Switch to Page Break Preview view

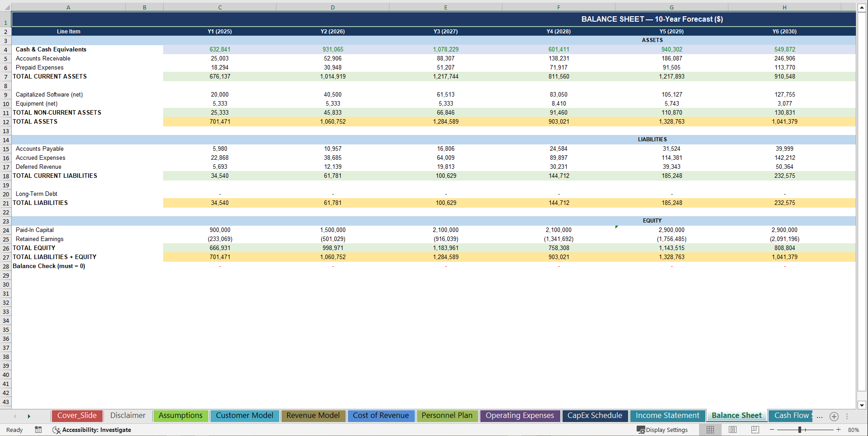755,430
